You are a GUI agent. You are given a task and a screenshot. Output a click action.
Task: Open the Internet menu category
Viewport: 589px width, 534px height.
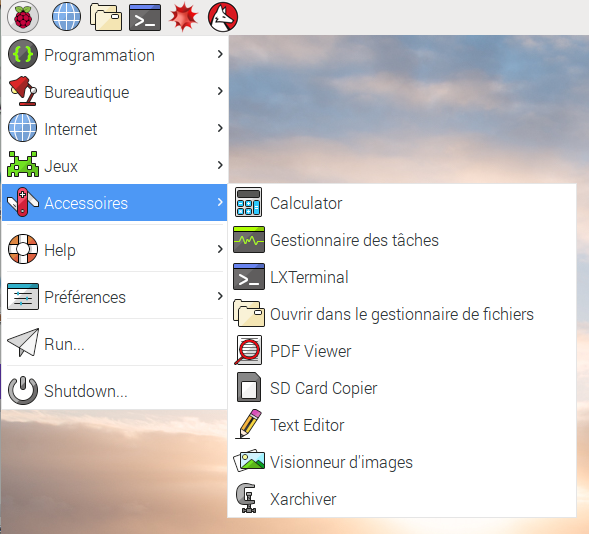(x=115, y=128)
